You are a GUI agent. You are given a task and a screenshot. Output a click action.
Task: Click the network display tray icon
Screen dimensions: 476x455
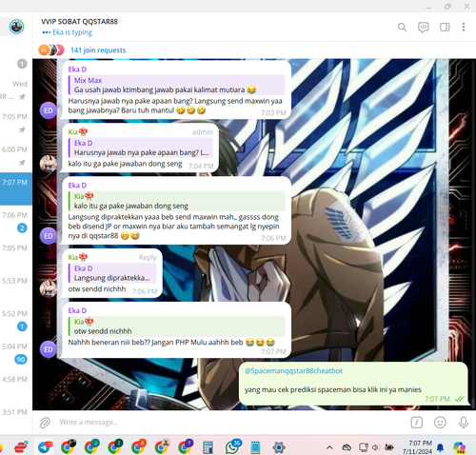364,447
